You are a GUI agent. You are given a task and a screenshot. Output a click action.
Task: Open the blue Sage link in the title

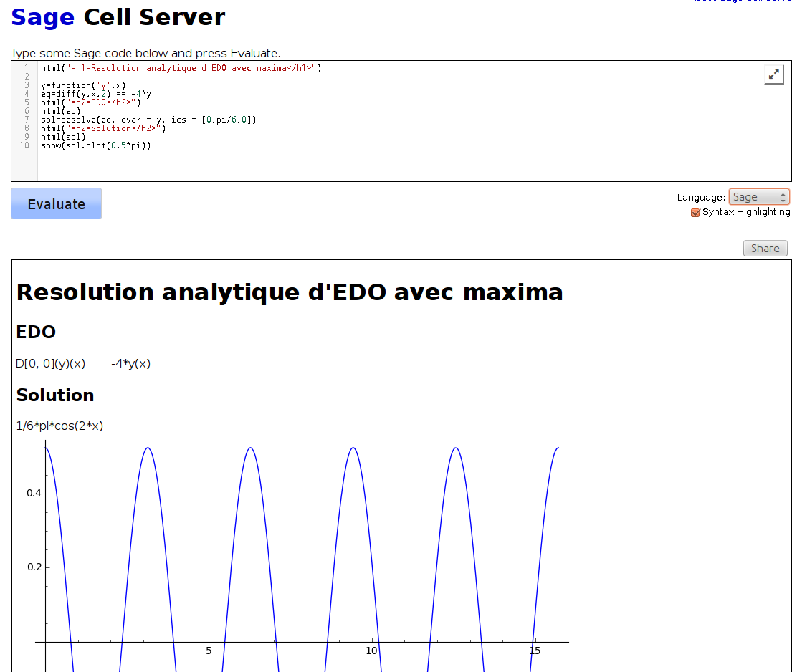[43, 17]
